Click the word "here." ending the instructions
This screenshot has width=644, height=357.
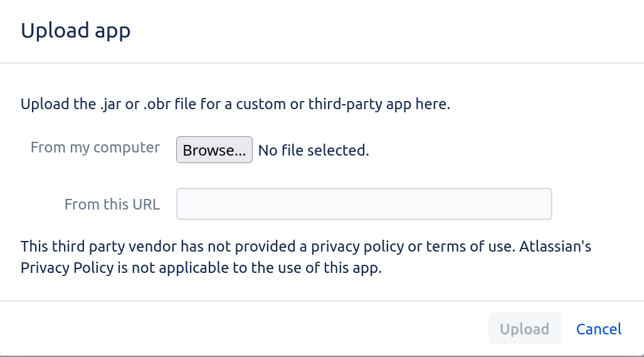[433, 104]
